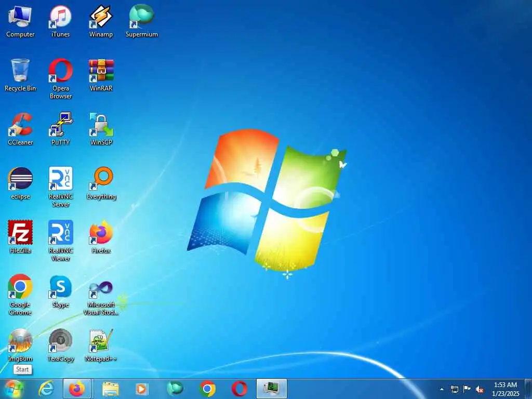Launch Windows Media Player from taskbar

(x=141, y=389)
